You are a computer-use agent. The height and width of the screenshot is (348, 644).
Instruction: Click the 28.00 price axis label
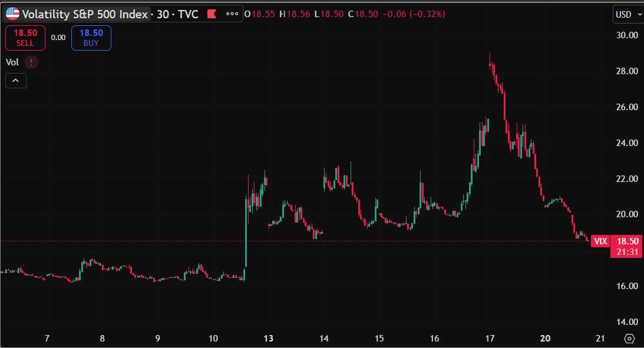point(627,71)
